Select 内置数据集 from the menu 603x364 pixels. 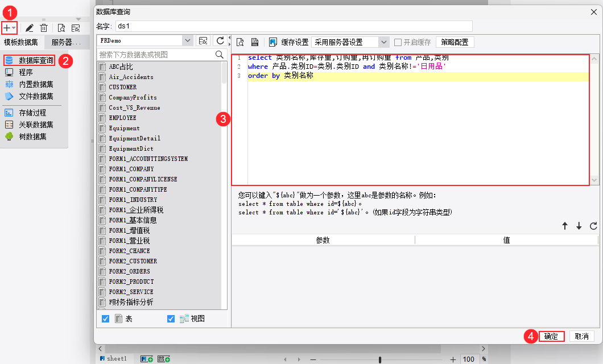click(x=36, y=84)
